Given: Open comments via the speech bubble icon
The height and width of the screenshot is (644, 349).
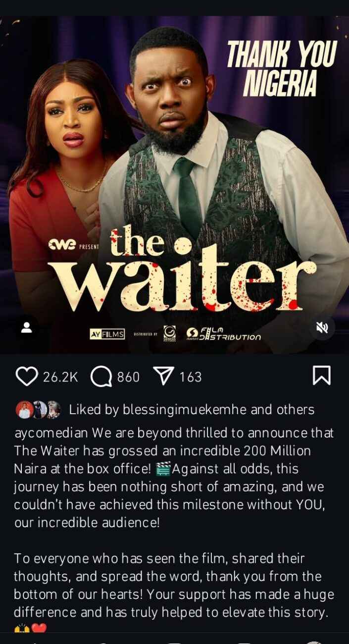Looking at the screenshot, I should coord(101,377).
